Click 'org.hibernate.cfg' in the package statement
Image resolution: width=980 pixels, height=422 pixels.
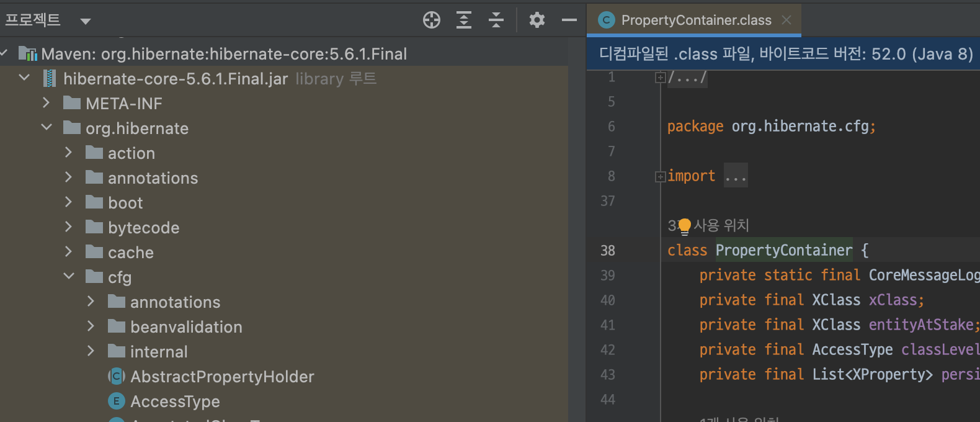[800, 126]
